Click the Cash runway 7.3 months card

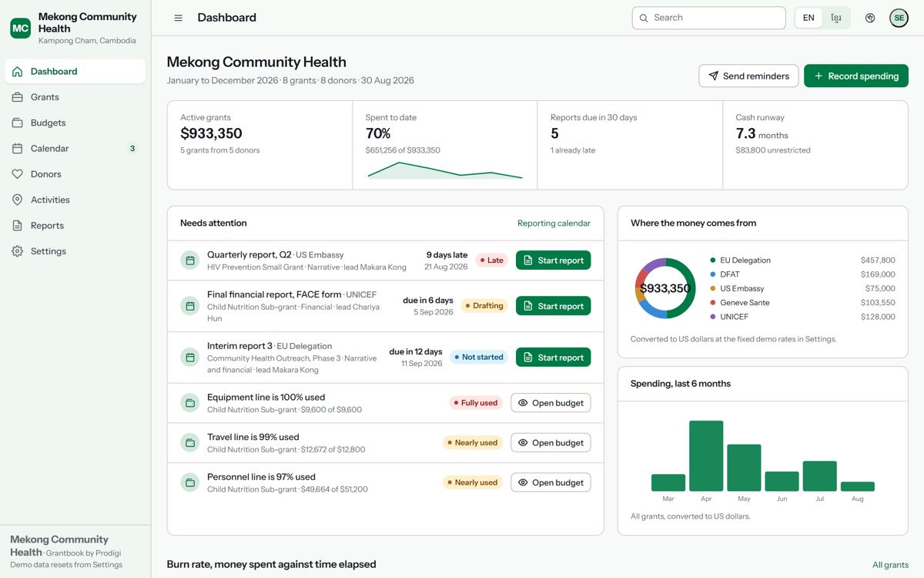point(815,145)
